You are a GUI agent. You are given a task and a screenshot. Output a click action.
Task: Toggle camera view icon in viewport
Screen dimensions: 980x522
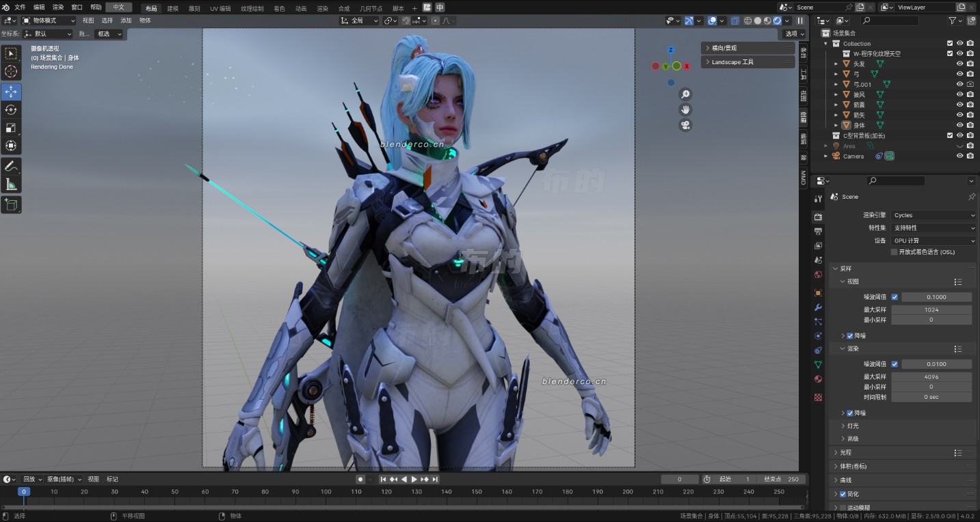(685, 125)
